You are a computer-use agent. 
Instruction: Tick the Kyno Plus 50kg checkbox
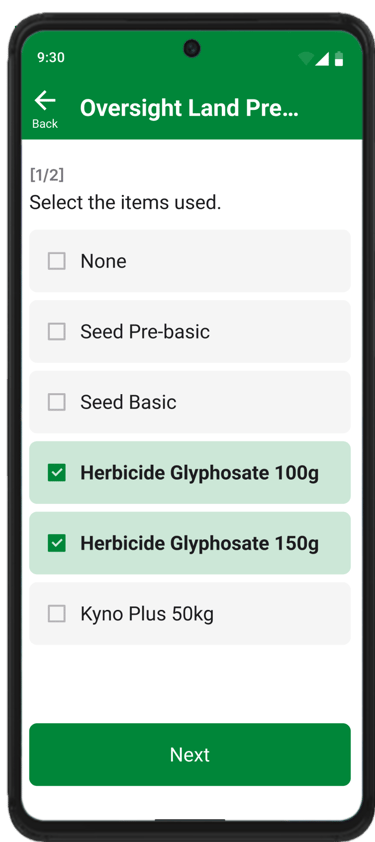click(x=56, y=613)
